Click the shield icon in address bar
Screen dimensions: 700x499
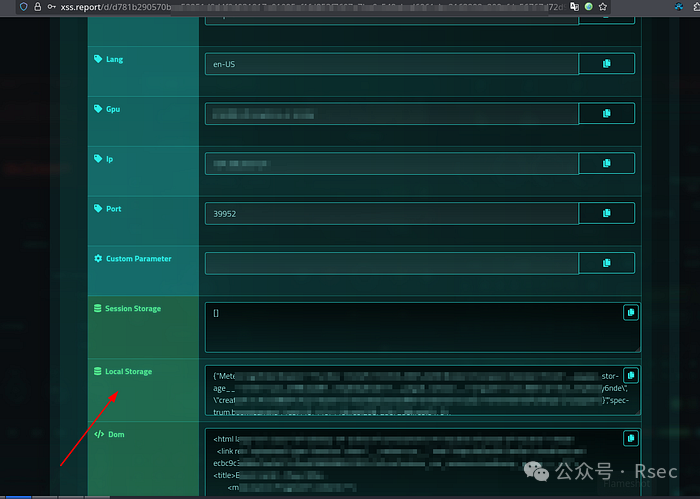23,6
